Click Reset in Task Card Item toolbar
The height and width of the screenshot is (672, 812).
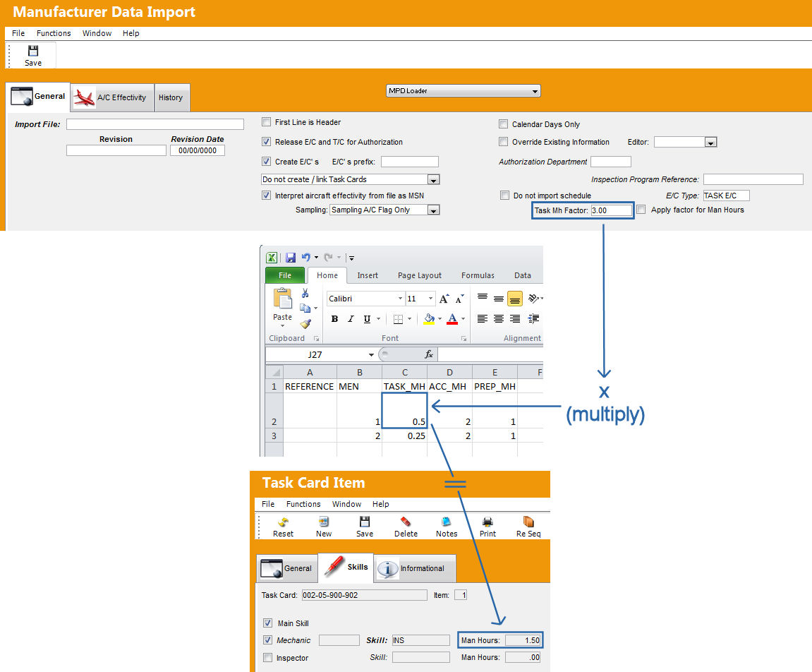click(x=284, y=527)
